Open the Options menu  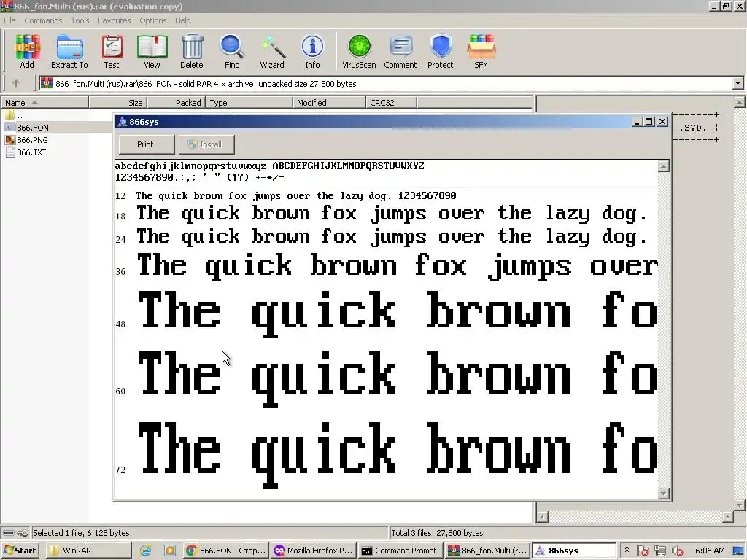point(153,20)
